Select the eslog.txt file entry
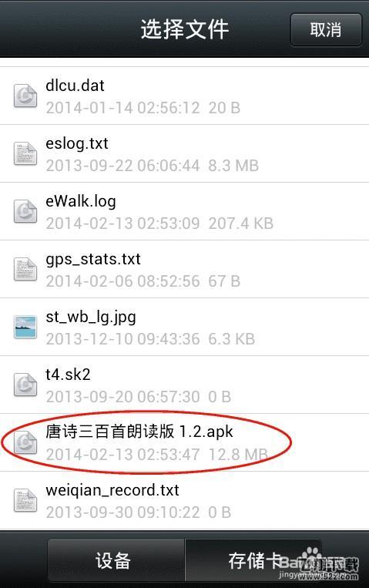The height and width of the screenshot is (588, 369). pos(185,154)
